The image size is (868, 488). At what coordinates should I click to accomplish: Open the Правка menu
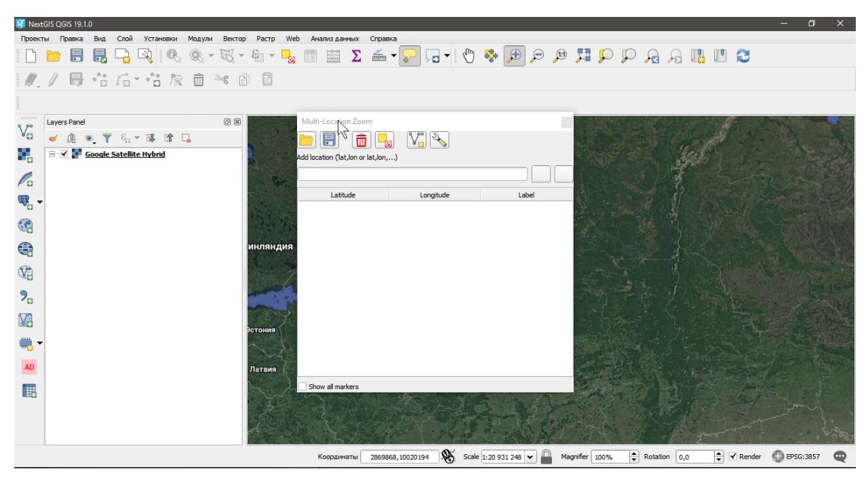click(71, 39)
